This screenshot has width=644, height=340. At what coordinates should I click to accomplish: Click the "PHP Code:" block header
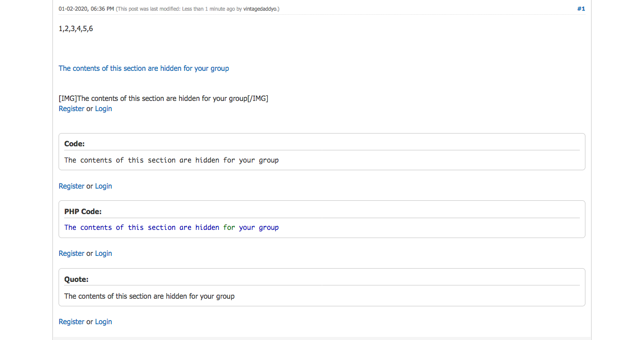click(83, 212)
